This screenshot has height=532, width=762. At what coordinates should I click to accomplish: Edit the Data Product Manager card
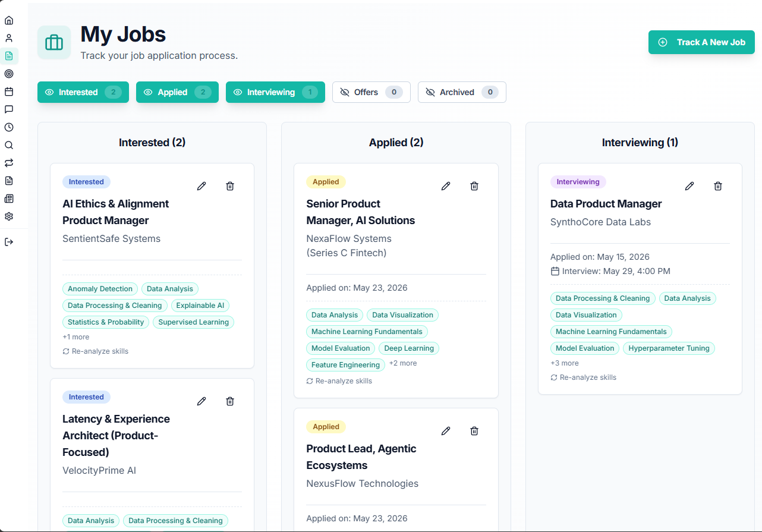point(689,186)
